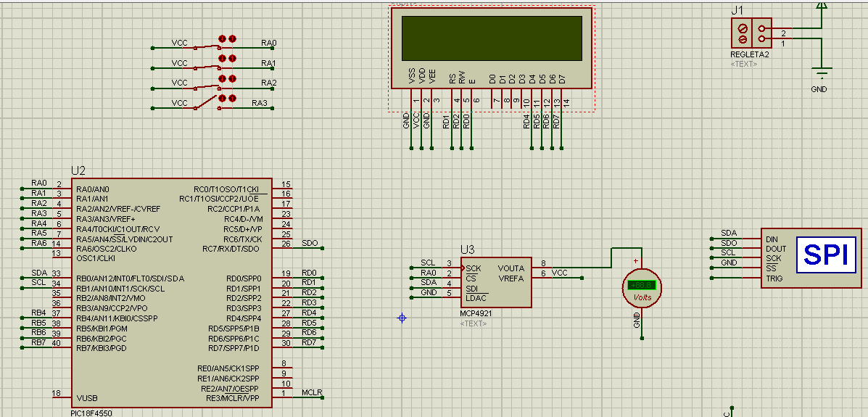Click the Volts label on voltmeter

[642, 298]
